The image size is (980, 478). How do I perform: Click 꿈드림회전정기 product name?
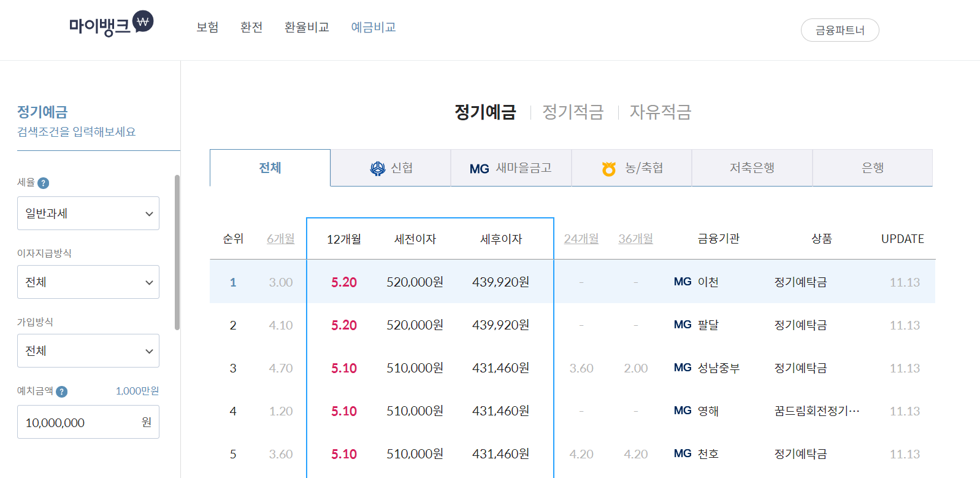[x=817, y=411]
